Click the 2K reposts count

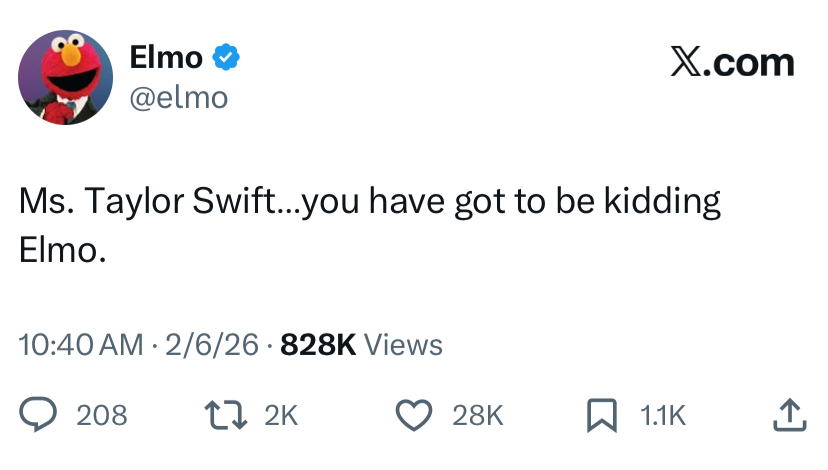click(281, 415)
